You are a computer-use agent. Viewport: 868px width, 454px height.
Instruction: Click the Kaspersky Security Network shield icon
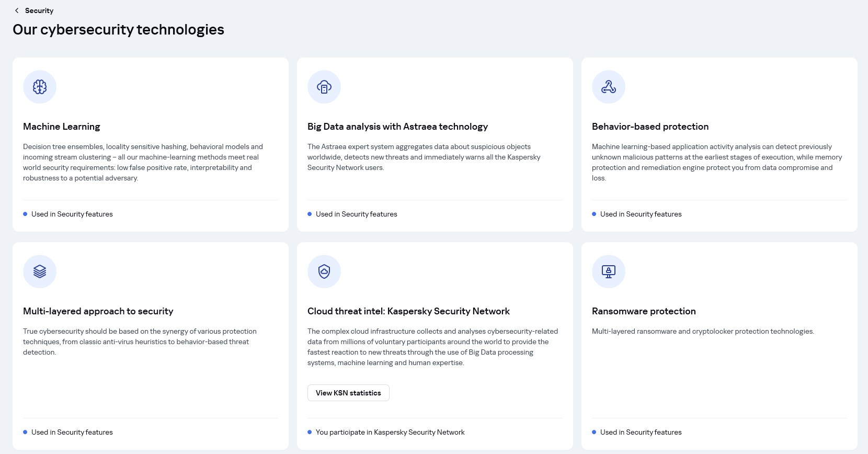(324, 271)
